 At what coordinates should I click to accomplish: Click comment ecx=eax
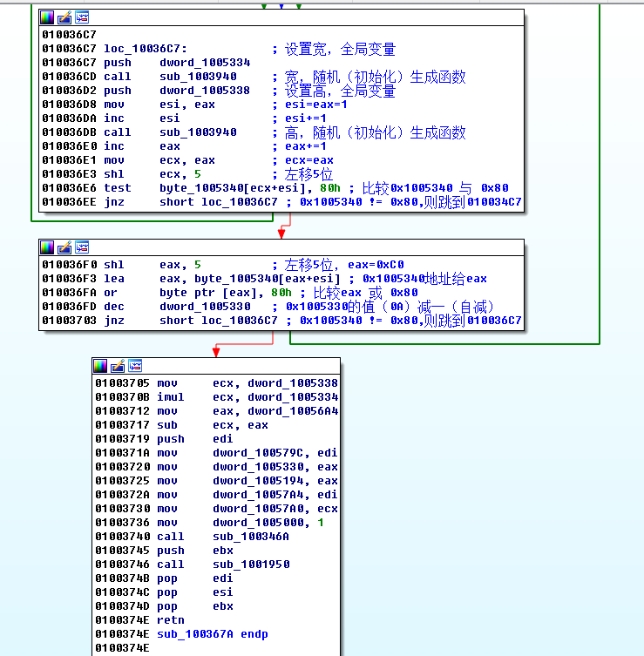pos(309,160)
